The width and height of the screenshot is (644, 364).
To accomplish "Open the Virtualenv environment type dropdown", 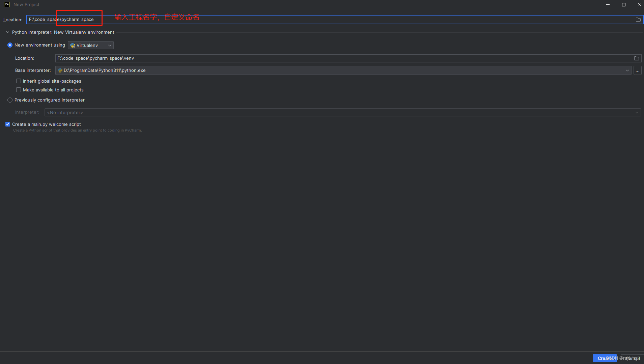I will pyautogui.click(x=91, y=45).
